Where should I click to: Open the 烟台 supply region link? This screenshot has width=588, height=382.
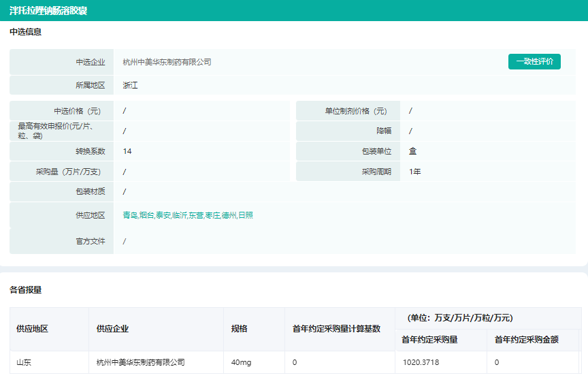coord(146,215)
